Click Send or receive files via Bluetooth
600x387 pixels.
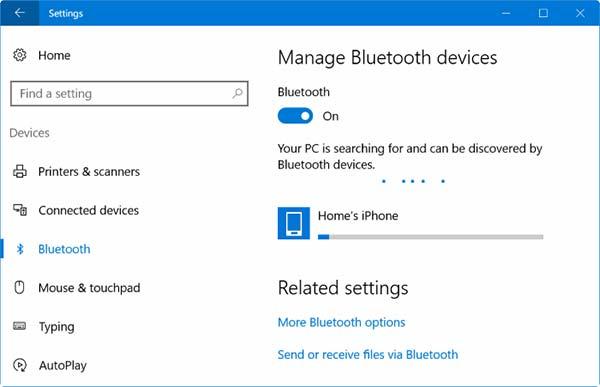(x=368, y=354)
